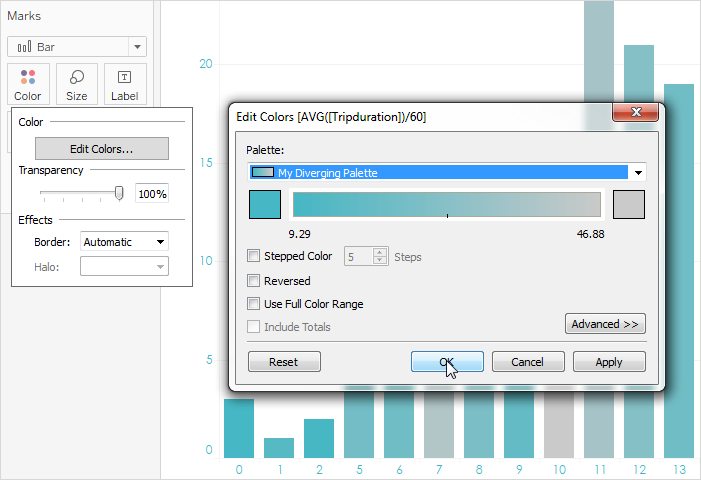Toggle the Reversed checkbox

pos(253,281)
